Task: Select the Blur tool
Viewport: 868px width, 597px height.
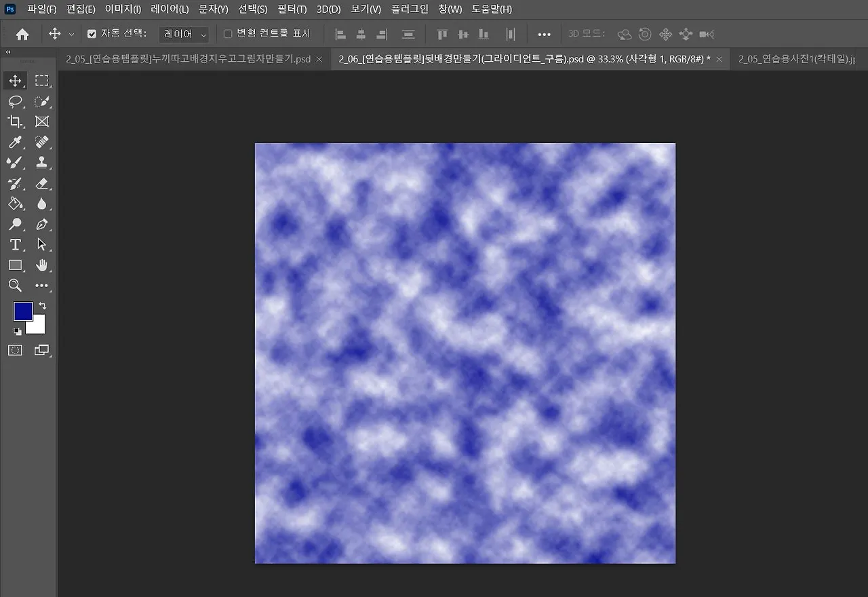Action: (x=42, y=204)
